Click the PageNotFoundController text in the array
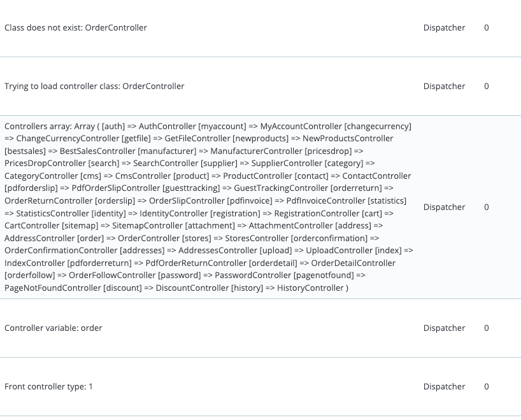 click(x=52, y=288)
